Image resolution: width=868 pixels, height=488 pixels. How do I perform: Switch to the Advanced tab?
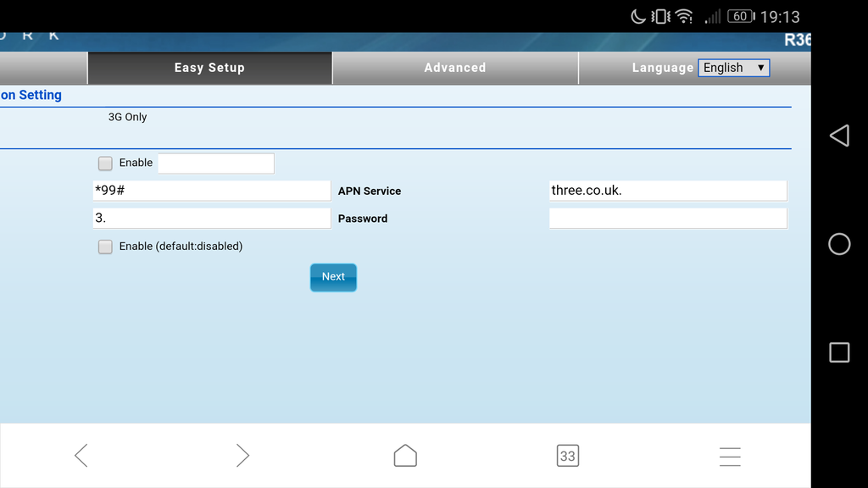(x=455, y=68)
